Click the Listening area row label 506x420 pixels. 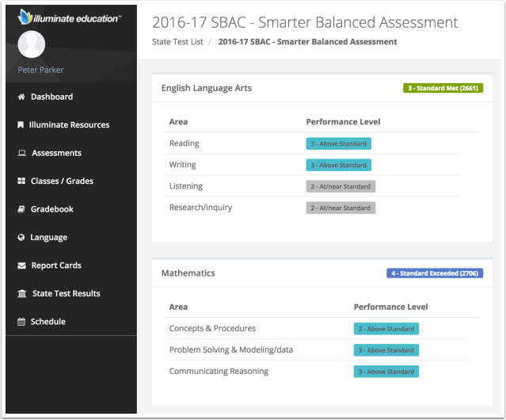pos(186,186)
